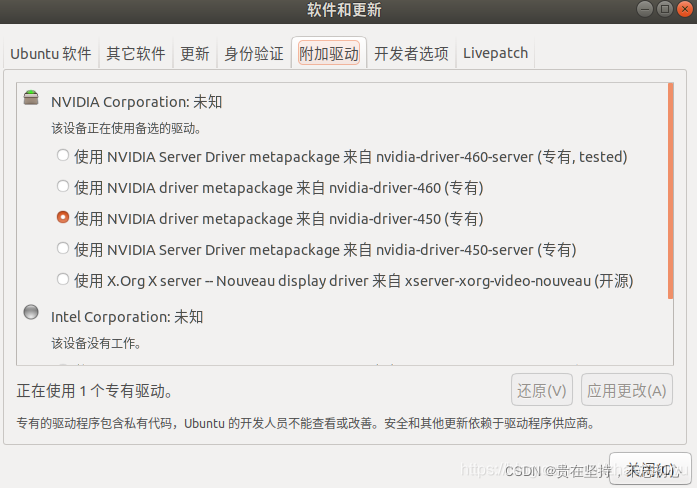
Task: Click the 应用更改(A) apply changes button
Action: pyautogui.click(x=627, y=390)
